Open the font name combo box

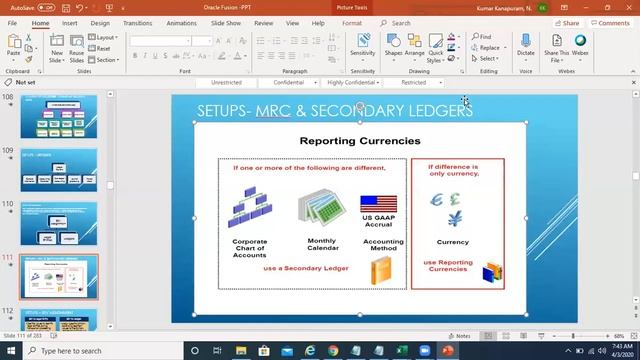click(x=160, y=41)
